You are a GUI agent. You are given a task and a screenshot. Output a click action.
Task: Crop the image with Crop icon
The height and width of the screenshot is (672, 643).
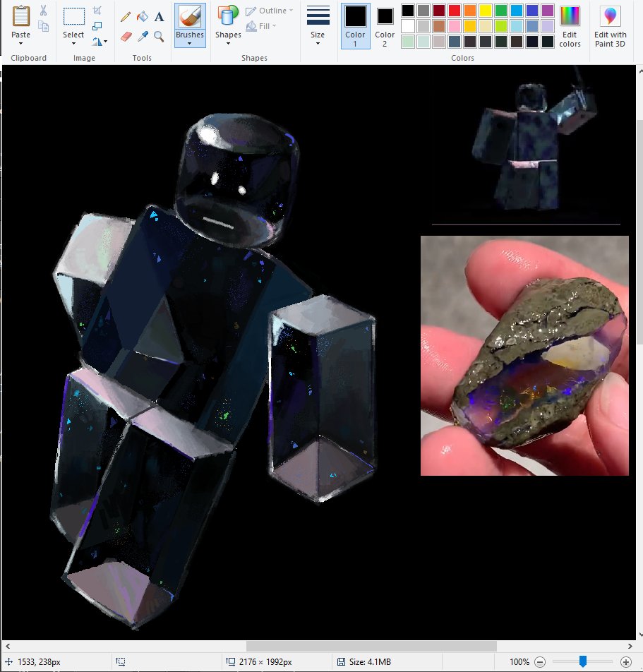point(97,11)
